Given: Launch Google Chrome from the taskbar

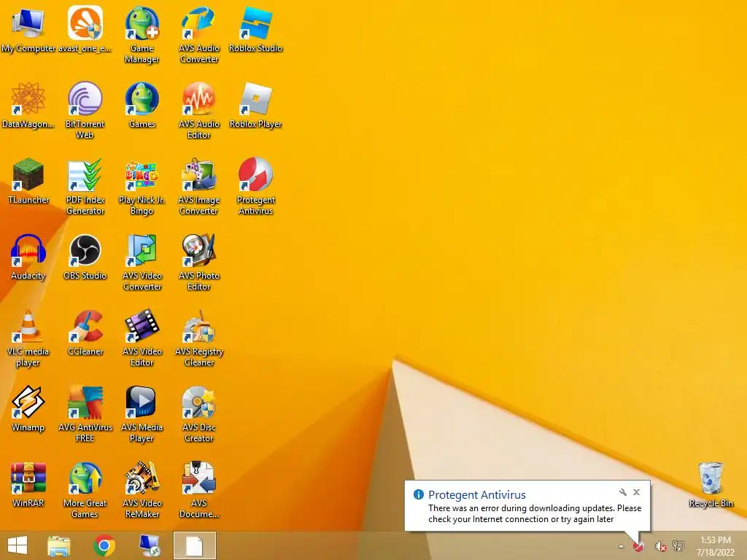Looking at the screenshot, I should [x=104, y=545].
